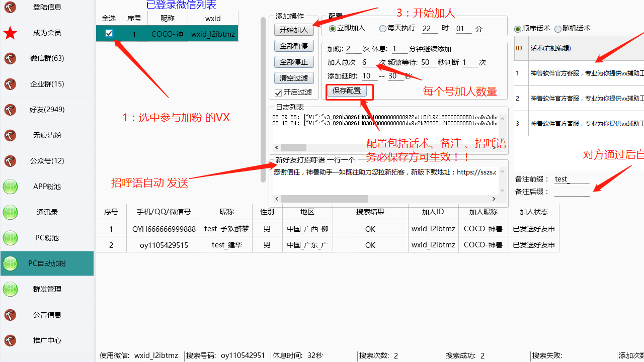This screenshot has width=644, height=362.
Task: Click the 备注前缀 input field
Action: 572,179
